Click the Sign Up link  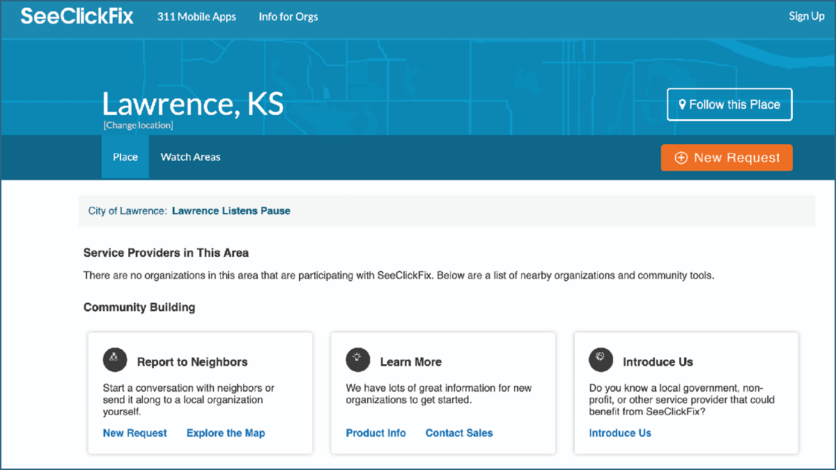coord(806,16)
